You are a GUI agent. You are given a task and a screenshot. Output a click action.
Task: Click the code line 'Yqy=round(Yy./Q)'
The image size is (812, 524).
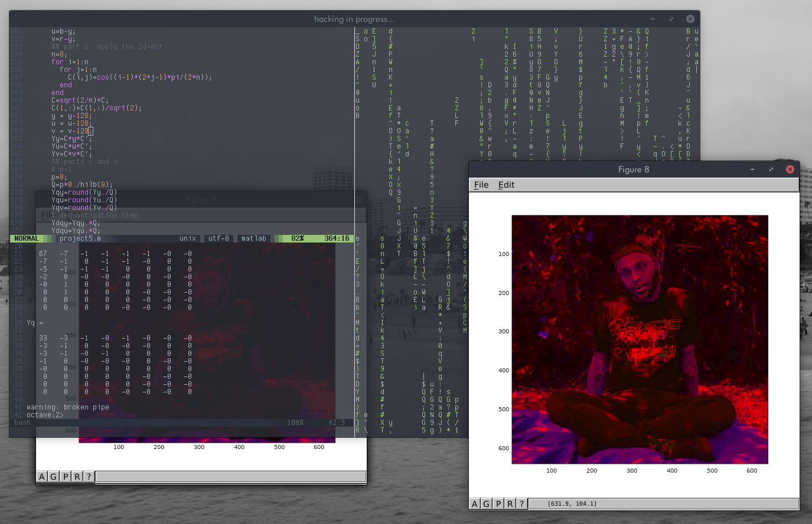click(x=84, y=192)
